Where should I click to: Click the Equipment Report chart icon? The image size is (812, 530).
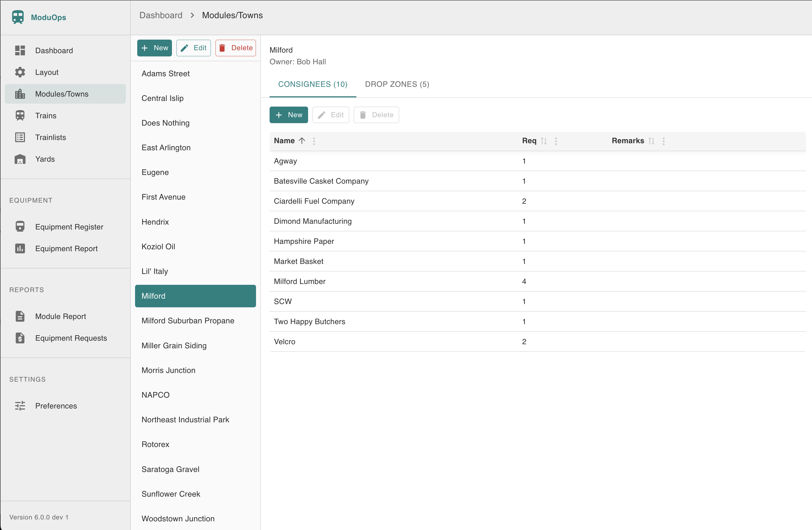pos(20,248)
